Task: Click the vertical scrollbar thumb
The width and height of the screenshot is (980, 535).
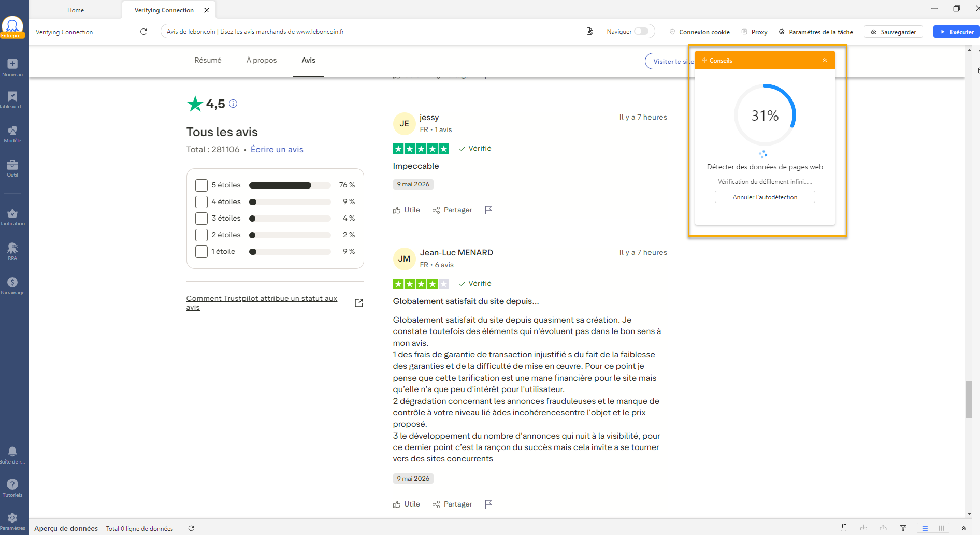Action: click(x=969, y=399)
